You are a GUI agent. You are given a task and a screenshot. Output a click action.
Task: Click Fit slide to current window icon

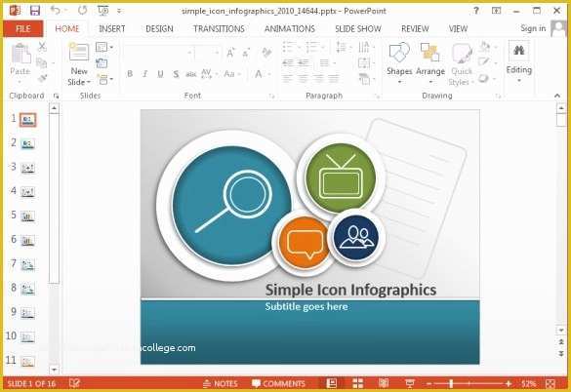point(551,383)
